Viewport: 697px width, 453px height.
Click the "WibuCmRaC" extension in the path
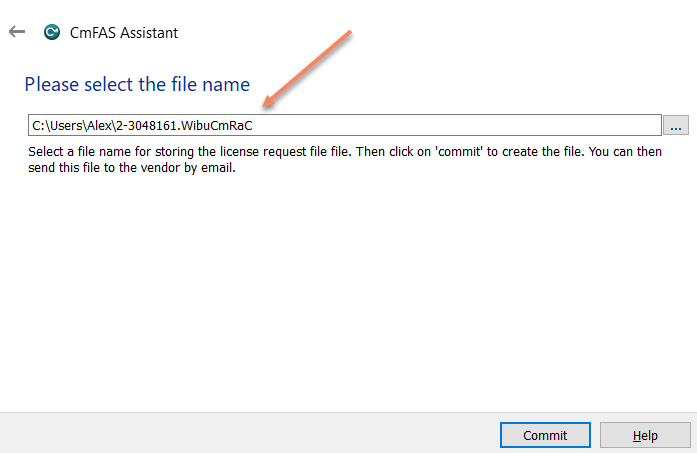coord(220,126)
